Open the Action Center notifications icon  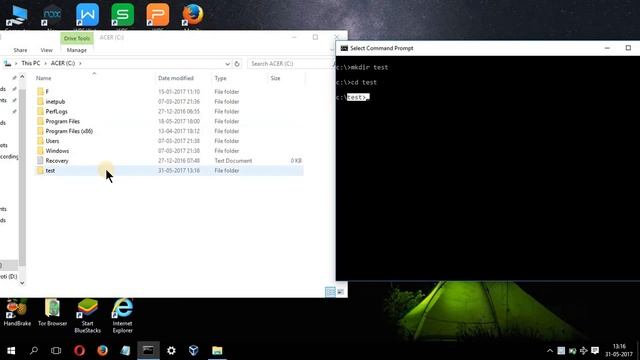tap(595, 351)
